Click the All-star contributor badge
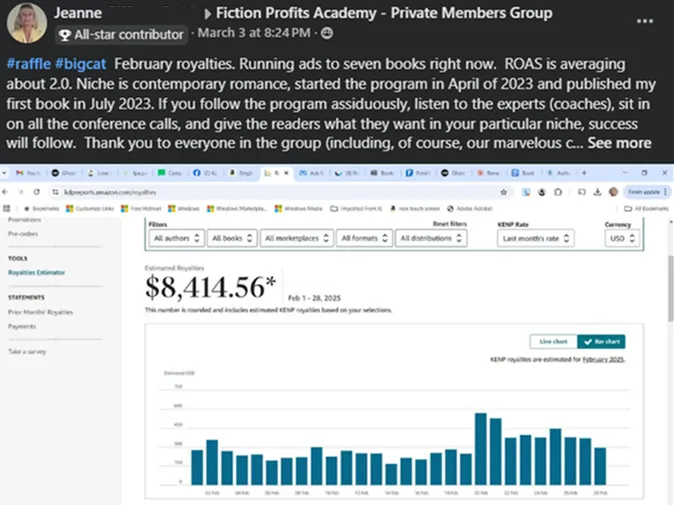This screenshot has height=505, width=674. coord(121,34)
